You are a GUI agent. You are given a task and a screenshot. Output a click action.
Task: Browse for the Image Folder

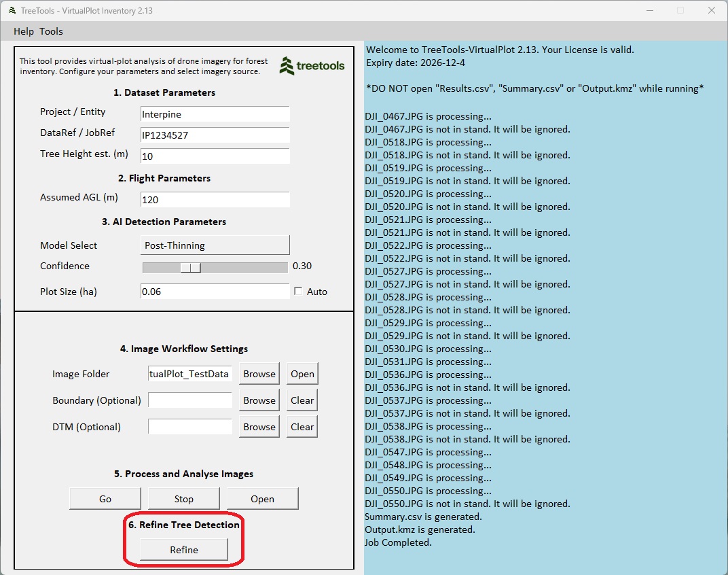coord(259,374)
